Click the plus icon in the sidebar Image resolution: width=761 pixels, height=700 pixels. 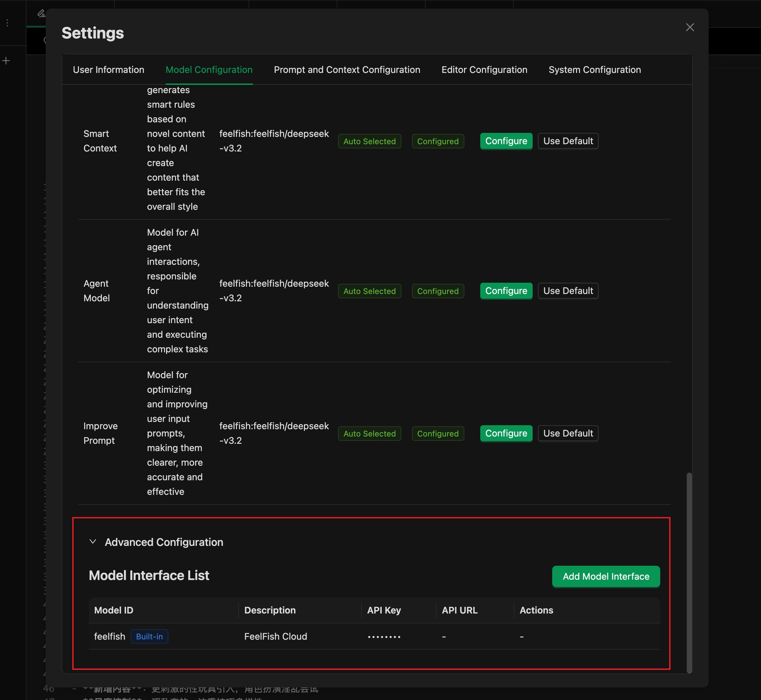(6, 60)
